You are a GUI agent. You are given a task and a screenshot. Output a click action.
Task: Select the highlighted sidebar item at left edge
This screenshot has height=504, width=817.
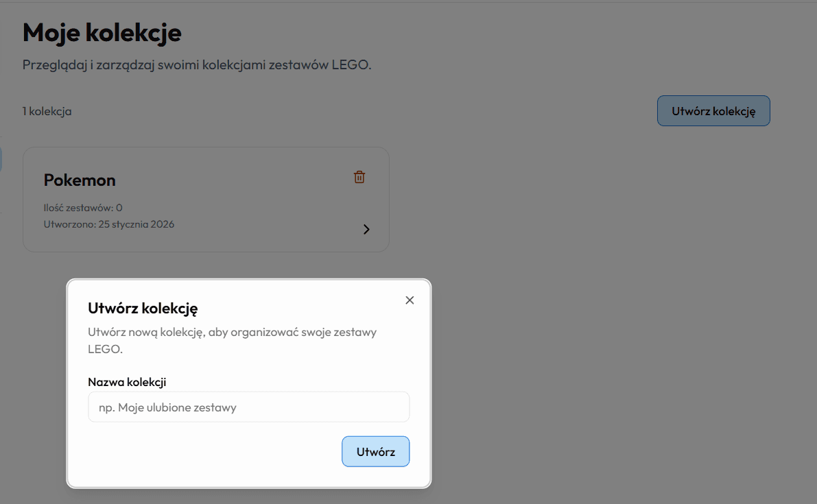1,159
